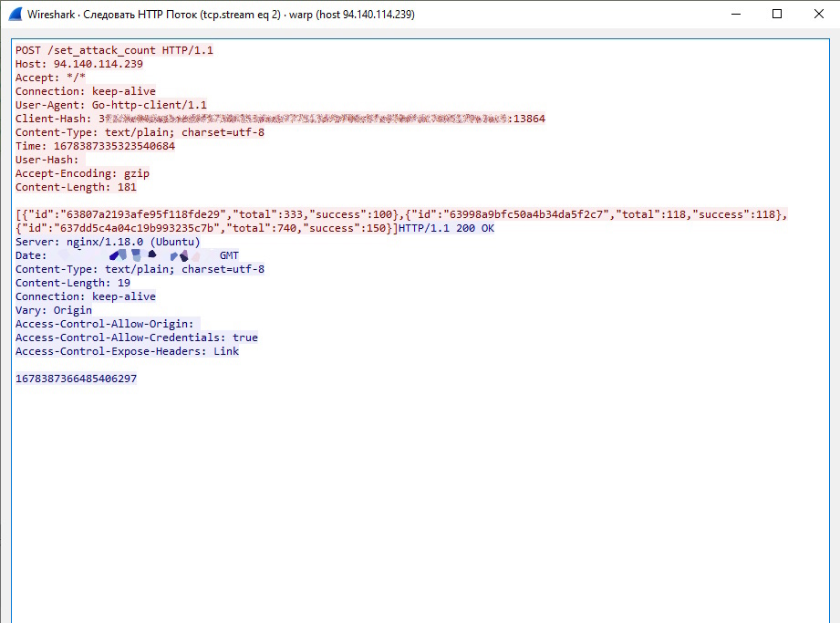Select the Host: 94.140.114.239 header line
The height and width of the screenshot is (623, 840).
coord(79,64)
